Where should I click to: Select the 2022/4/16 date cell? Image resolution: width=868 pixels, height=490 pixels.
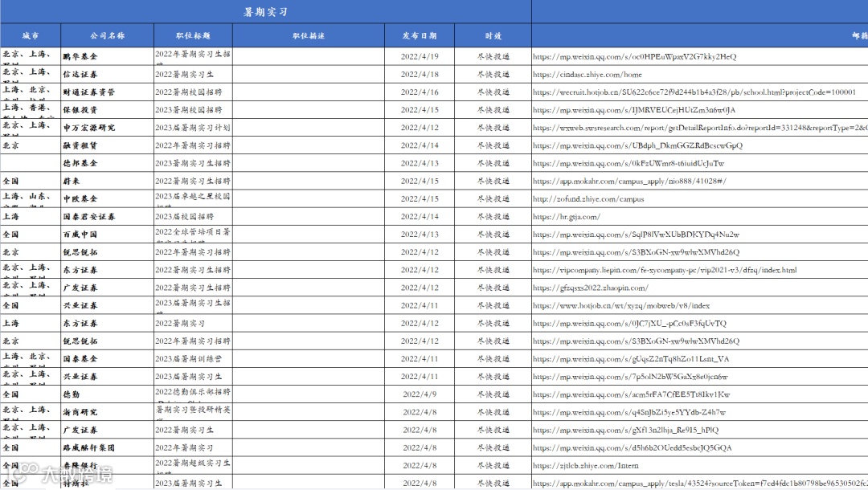tap(420, 92)
